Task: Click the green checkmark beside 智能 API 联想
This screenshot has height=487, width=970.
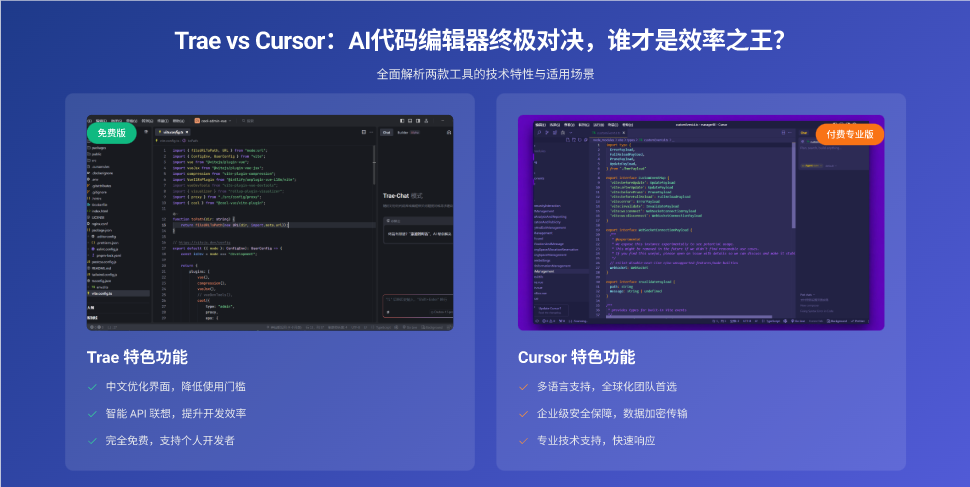Action: [92, 414]
